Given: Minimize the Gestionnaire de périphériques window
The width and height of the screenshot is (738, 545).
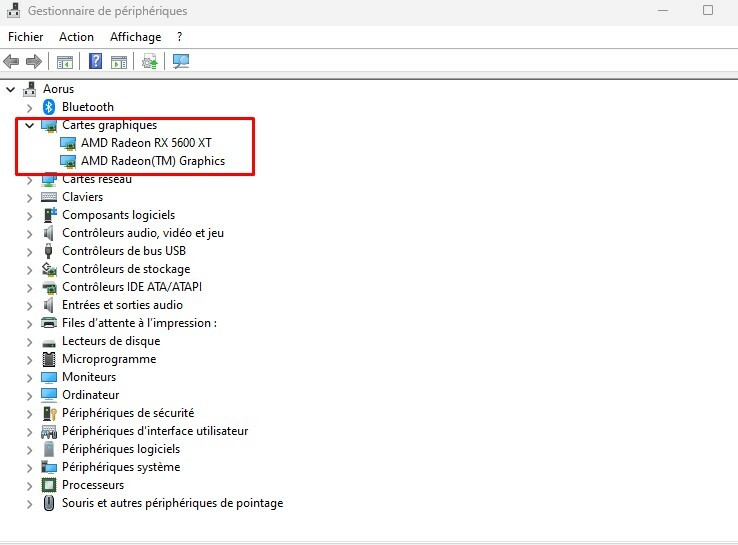Looking at the screenshot, I should [663, 10].
